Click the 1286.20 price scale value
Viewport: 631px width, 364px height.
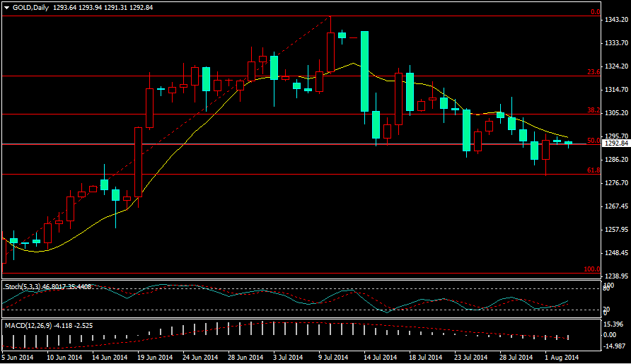tap(617, 159)
